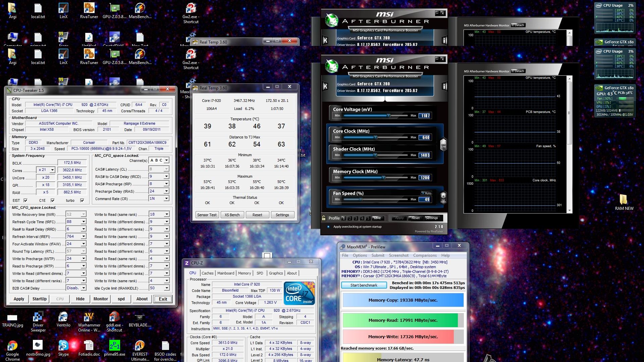Open Command Rate (CR) dropdown
Screen dimensions: 644x362
(x=166, y=198)
